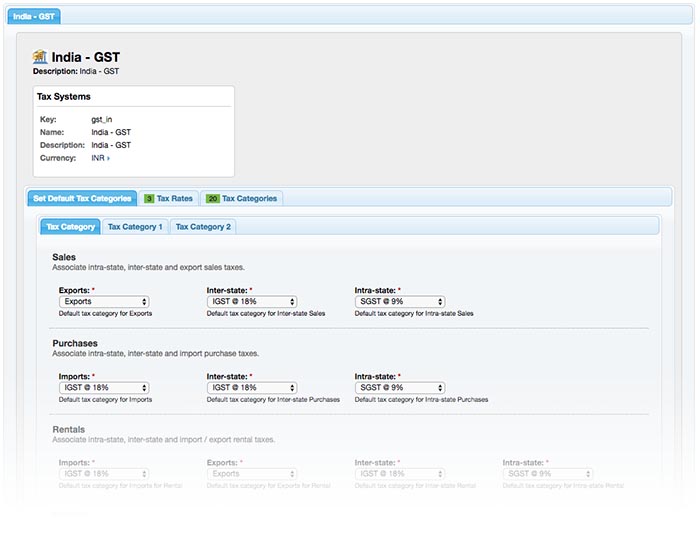Viewport: 700px width, 540px height.
Task: Open the Rentals Imports dropdown
Action: tap(104, 474)
